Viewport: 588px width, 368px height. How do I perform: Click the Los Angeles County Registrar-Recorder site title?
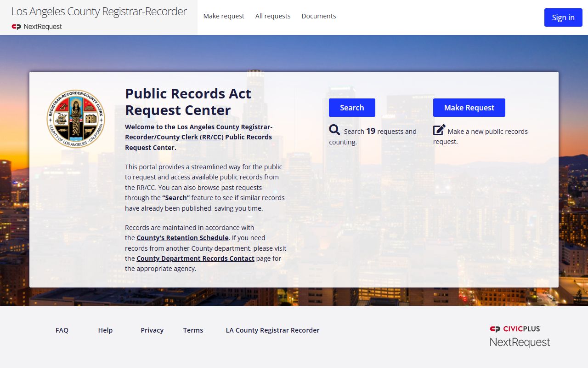tap(99, 11)
